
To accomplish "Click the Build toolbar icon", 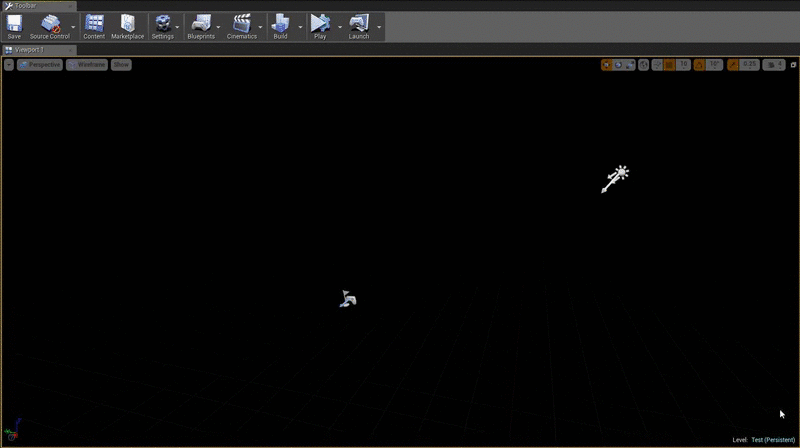I will point(280,27).
